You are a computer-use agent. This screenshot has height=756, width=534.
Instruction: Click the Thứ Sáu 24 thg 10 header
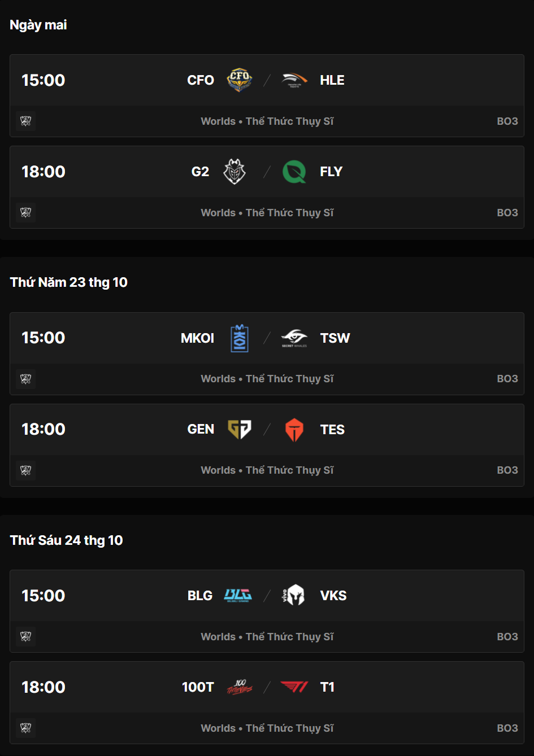pos(66,540)
